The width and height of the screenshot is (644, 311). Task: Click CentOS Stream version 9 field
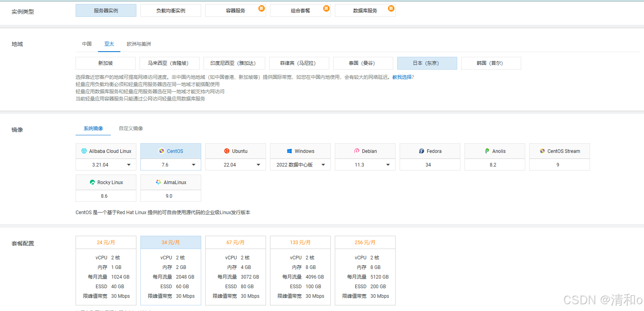click(560, 165)
